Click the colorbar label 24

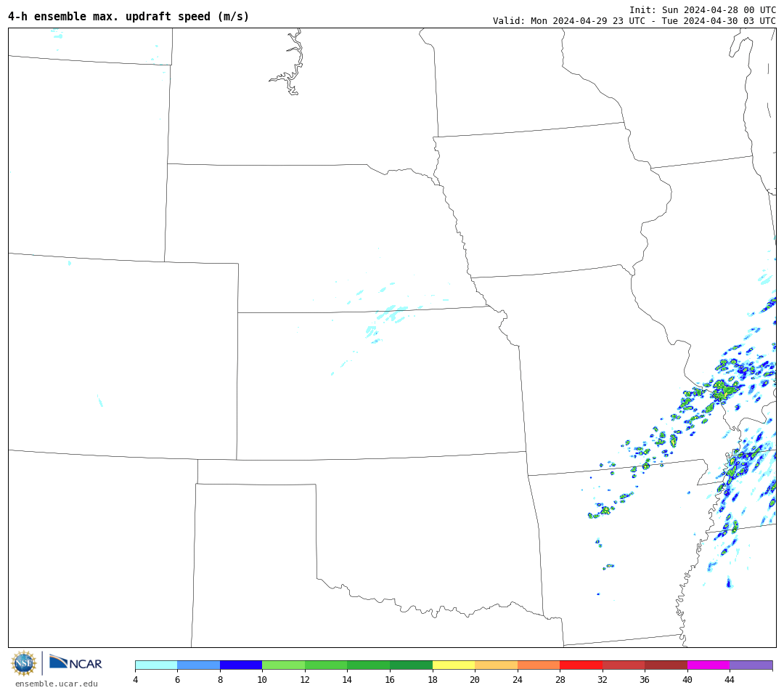click(518, 680)
